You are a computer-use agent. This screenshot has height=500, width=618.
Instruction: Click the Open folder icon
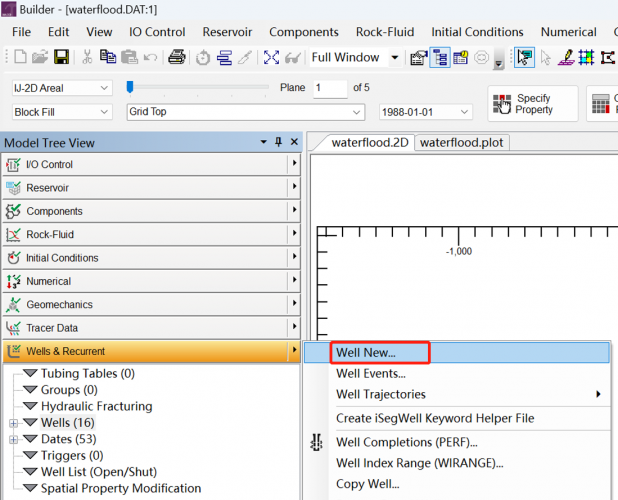click(40, 58)
